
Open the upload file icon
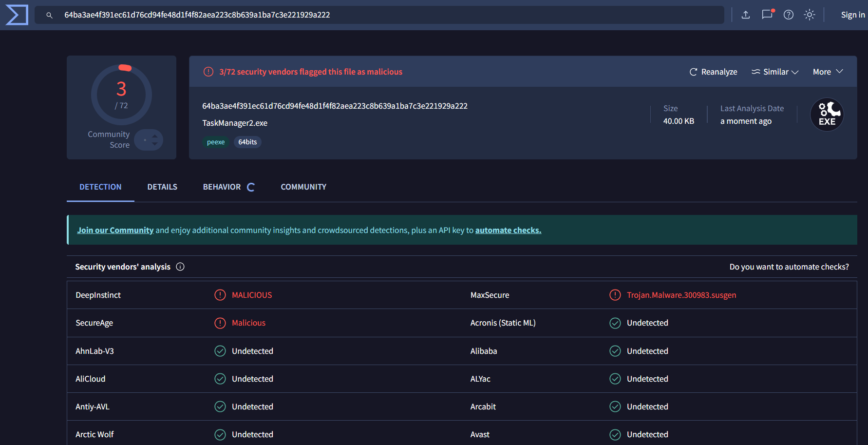coord(746,15)
